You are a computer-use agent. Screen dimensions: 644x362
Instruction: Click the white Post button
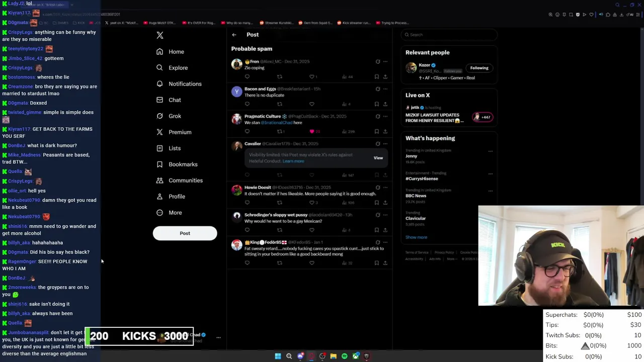185,233
